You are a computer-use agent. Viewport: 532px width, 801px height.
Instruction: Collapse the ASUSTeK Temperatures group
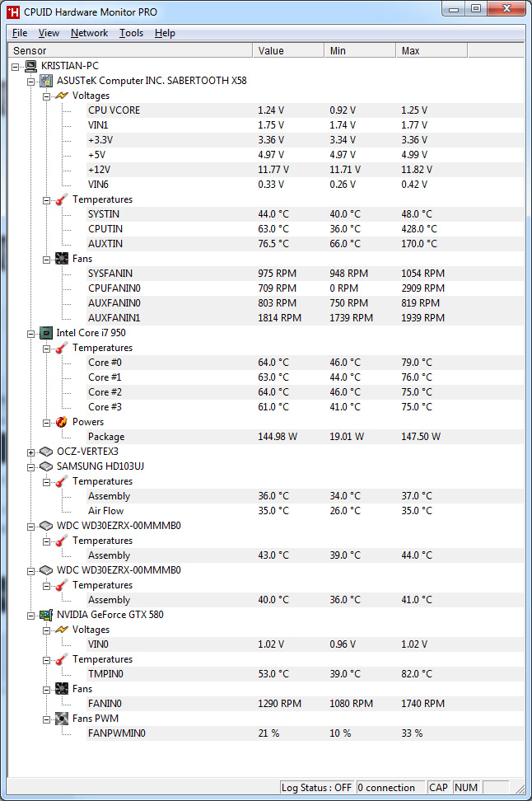pos(46,200)
